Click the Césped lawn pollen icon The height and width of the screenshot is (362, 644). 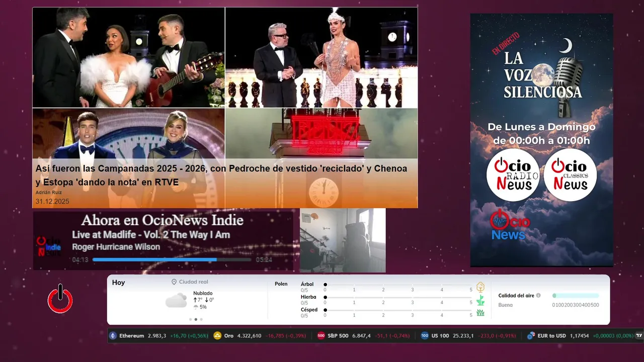tap(480, 313)
